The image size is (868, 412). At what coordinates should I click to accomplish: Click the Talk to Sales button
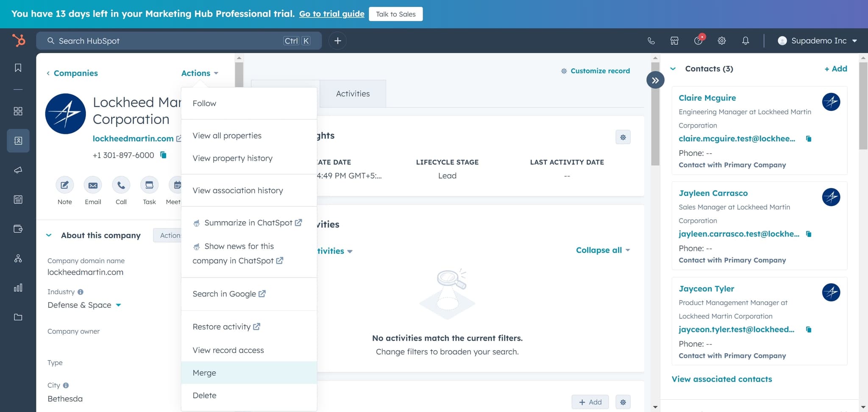tap(395, 14)
